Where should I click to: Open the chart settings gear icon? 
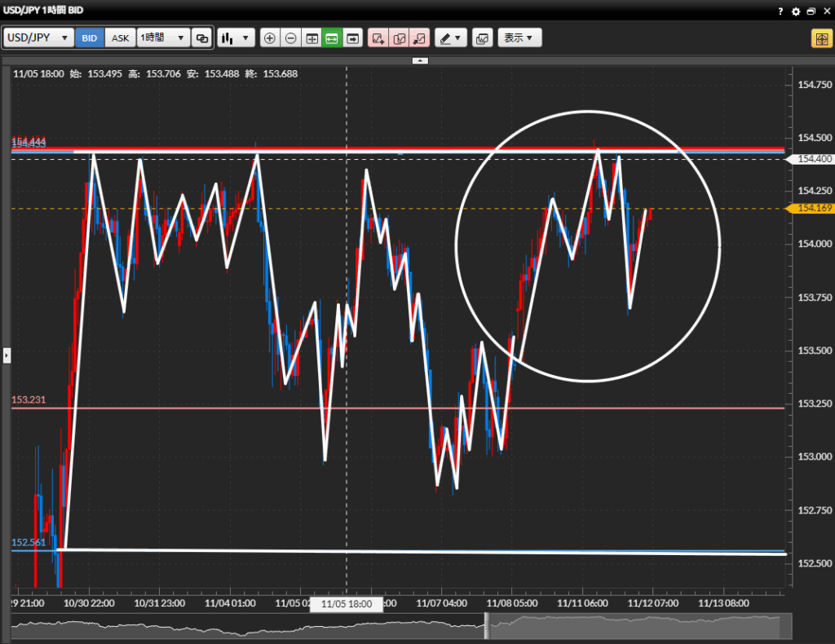click(796, 11)
